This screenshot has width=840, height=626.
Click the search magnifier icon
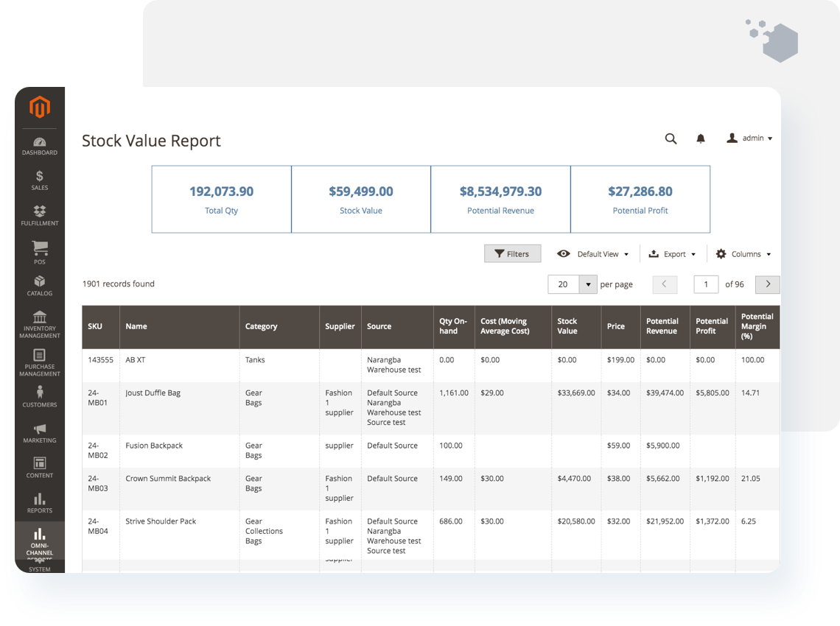point(671,138)
